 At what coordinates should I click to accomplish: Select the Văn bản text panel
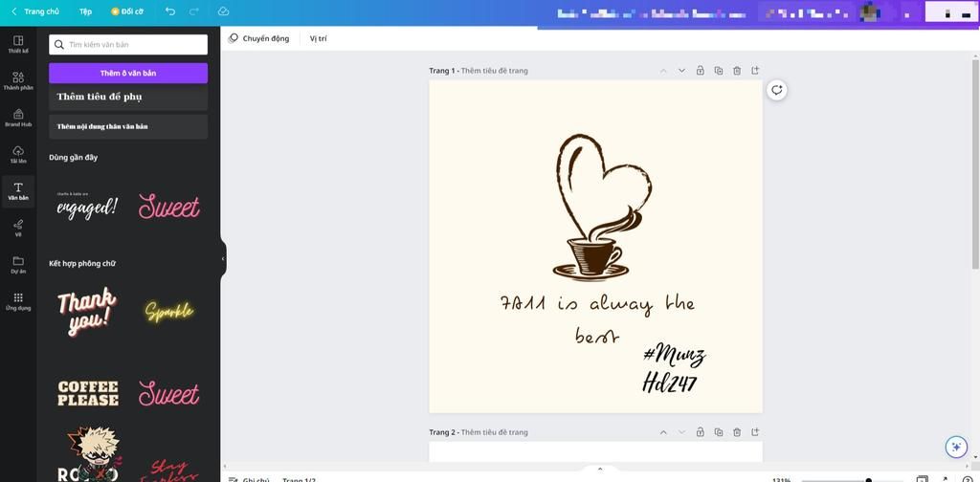[x=18, y=191]
